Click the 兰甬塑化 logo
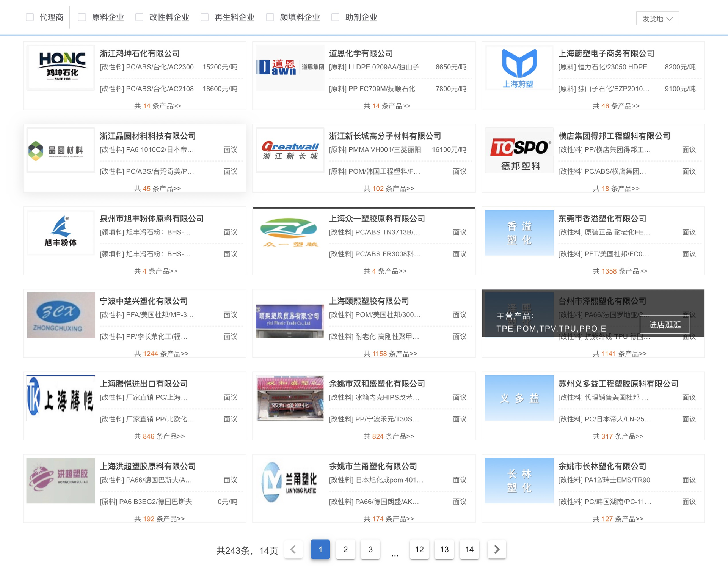 290,480
